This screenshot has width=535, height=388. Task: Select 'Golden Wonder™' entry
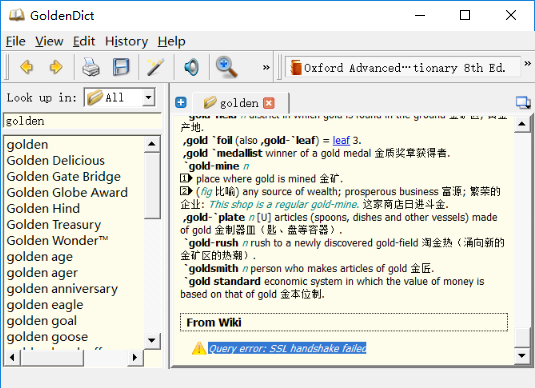[x=74, y=241]
